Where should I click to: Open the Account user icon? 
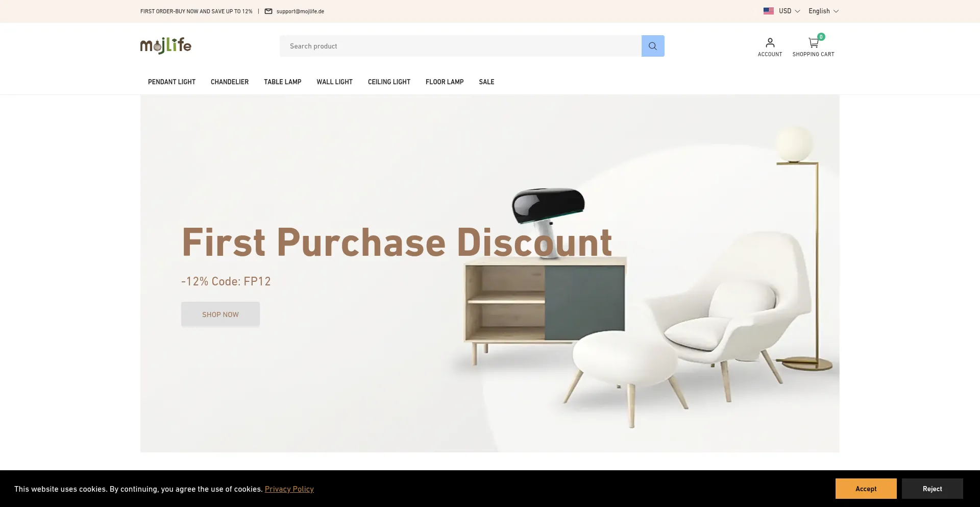click(770, 42)
